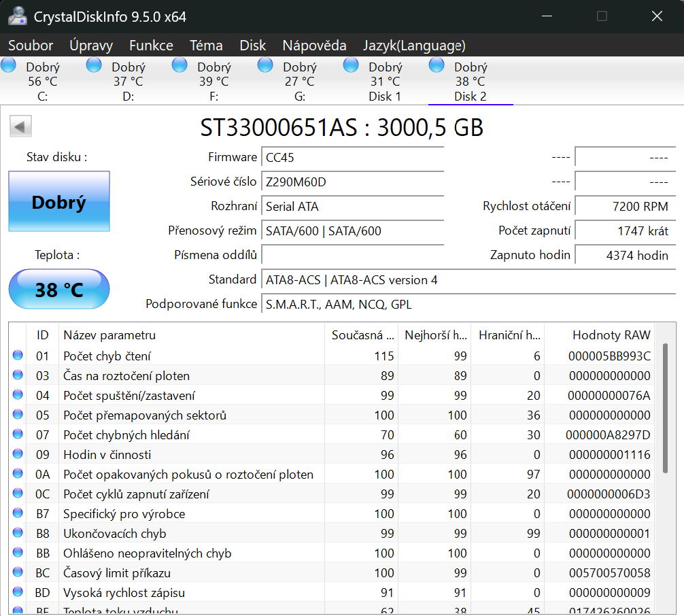Click the blue "Dobrý" health status button
Image resolution: width=684 pixels, height=616 pixels.
click(x=58, y=201)
